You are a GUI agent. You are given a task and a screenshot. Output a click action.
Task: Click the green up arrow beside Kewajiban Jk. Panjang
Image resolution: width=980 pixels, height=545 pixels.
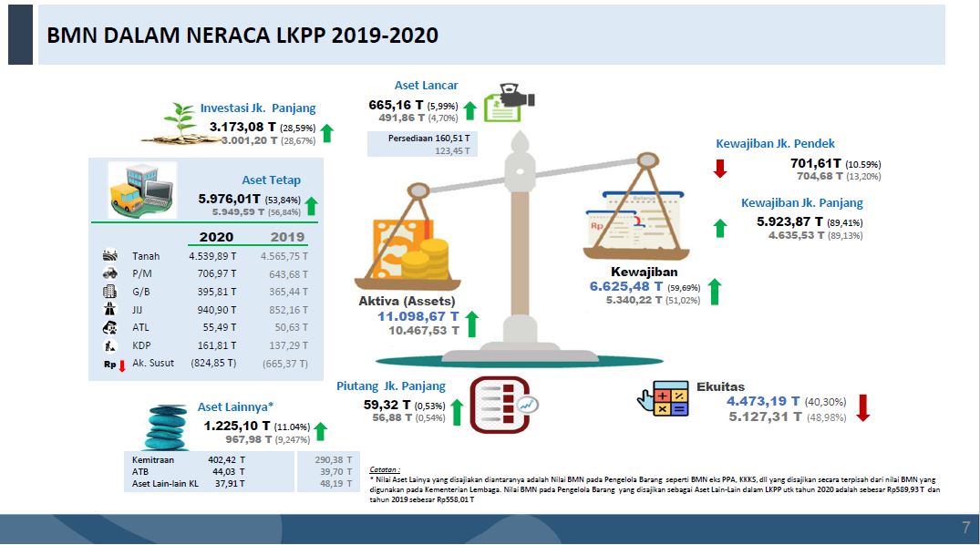720,228
